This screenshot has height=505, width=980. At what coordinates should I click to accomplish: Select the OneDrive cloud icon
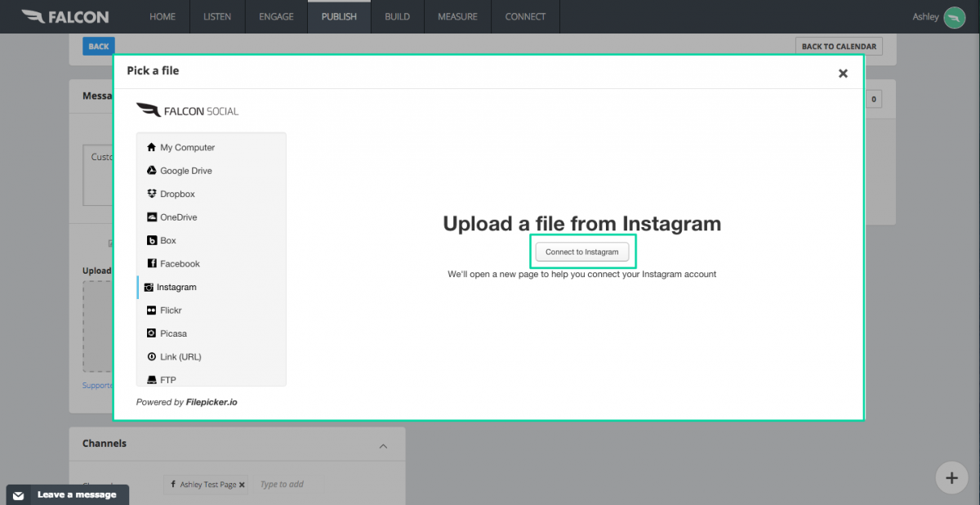pos(151,217)
